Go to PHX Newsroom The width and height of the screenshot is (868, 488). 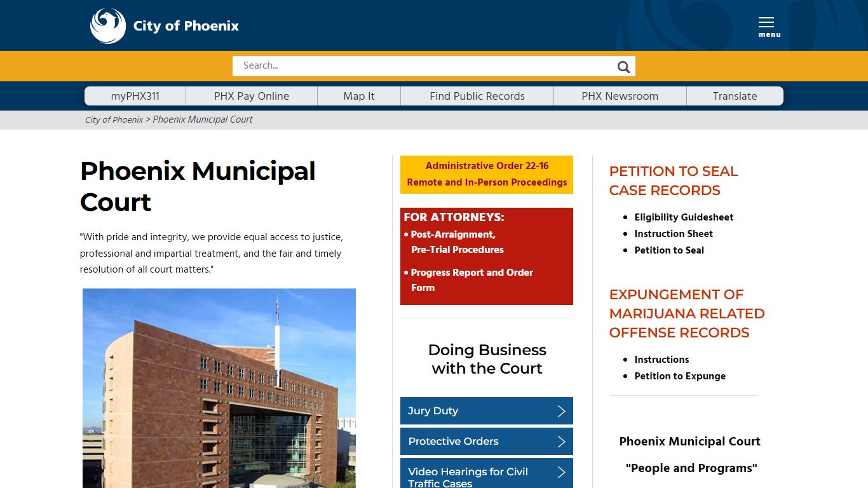click(x=620, y=96)
